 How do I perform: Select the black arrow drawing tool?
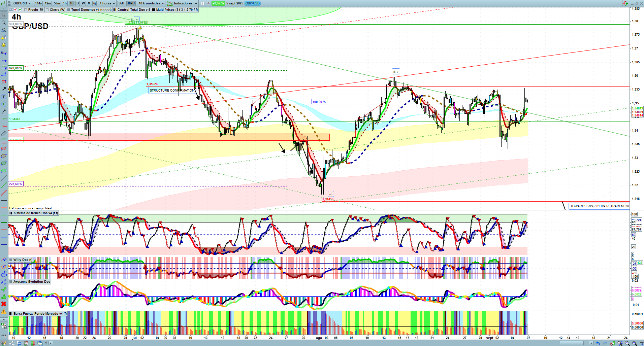pos(4,89)
